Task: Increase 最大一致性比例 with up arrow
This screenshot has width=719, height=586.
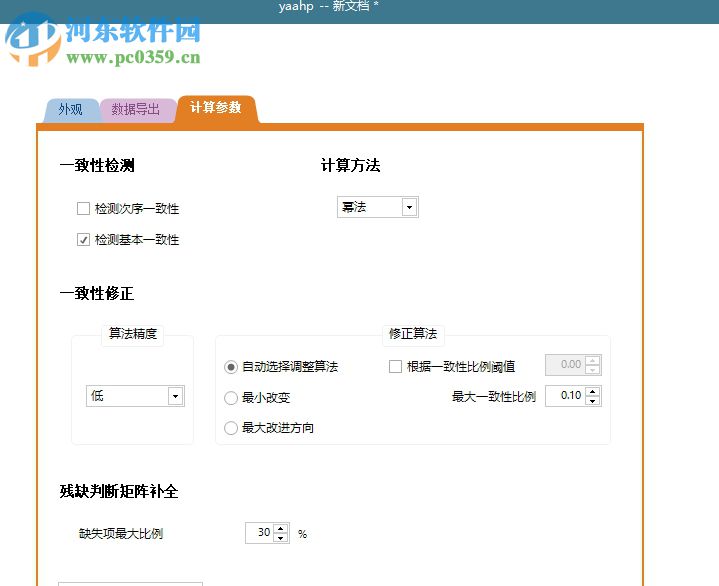Action: pos(593,392)
